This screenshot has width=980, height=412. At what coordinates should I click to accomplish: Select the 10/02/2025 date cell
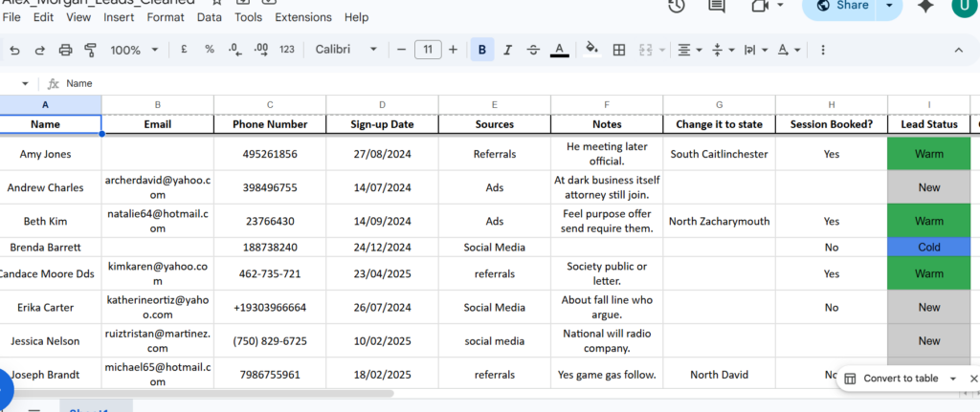tap(382, 341)
